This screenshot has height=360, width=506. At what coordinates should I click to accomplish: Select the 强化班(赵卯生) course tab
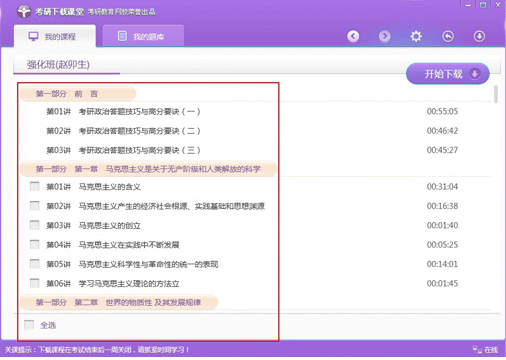(58, 65)
